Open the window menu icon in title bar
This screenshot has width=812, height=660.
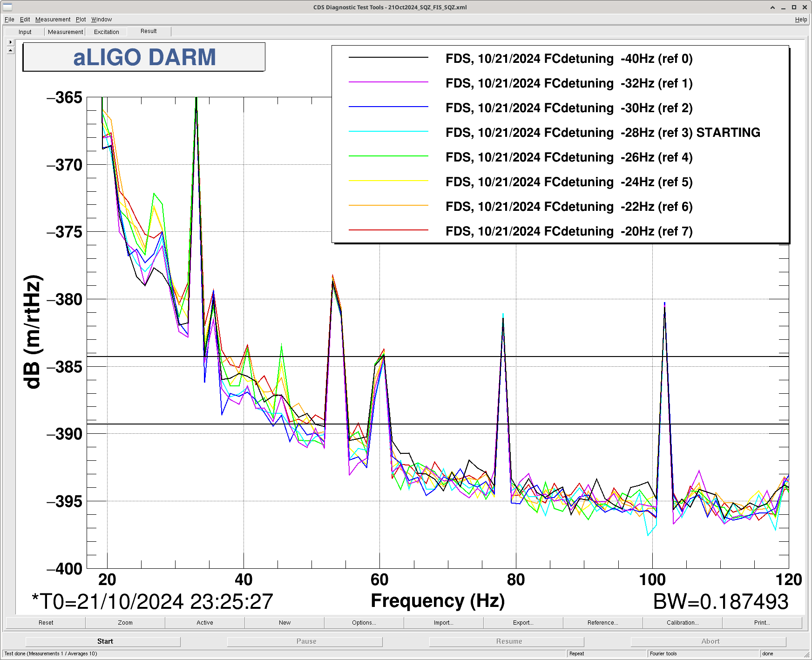pos(7,7)
